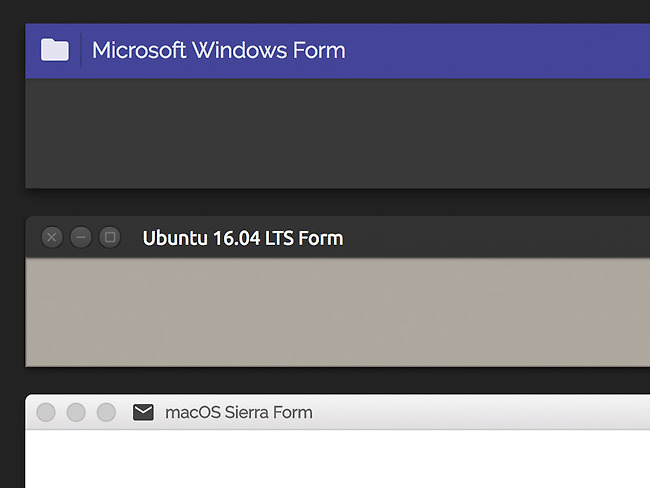
Task: Click the folder icon in Windows form
Action: tap(55, 50)
